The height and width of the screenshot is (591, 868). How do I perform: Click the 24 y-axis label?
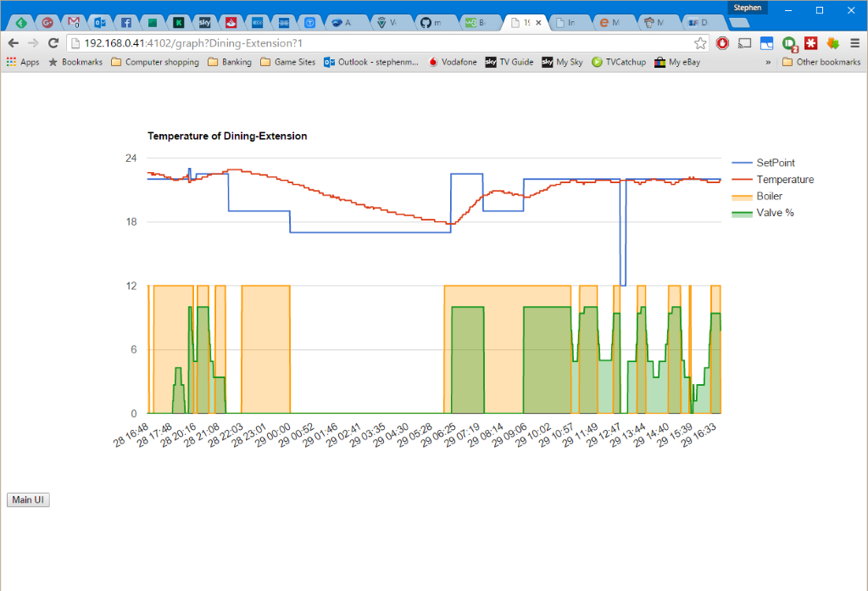pyautogui.click(x=131, y=159)
